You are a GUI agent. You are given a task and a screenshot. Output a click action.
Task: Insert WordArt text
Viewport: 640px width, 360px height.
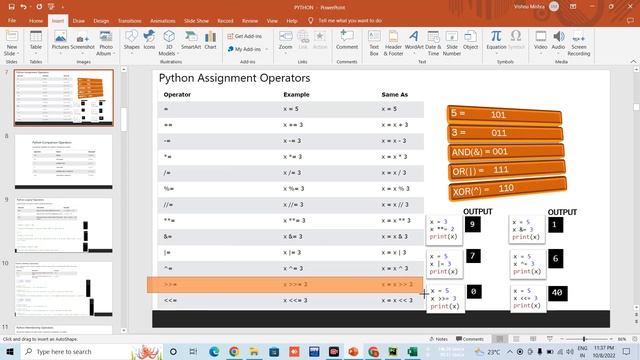414,41
